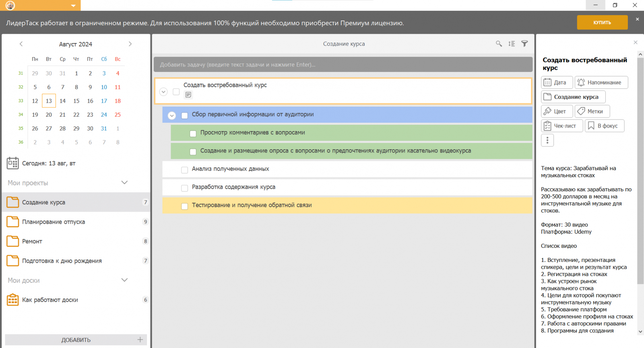The image size is (644, 348).
Task: Open the calendar icon next to Сегодня
Action: tap(12, 163)
